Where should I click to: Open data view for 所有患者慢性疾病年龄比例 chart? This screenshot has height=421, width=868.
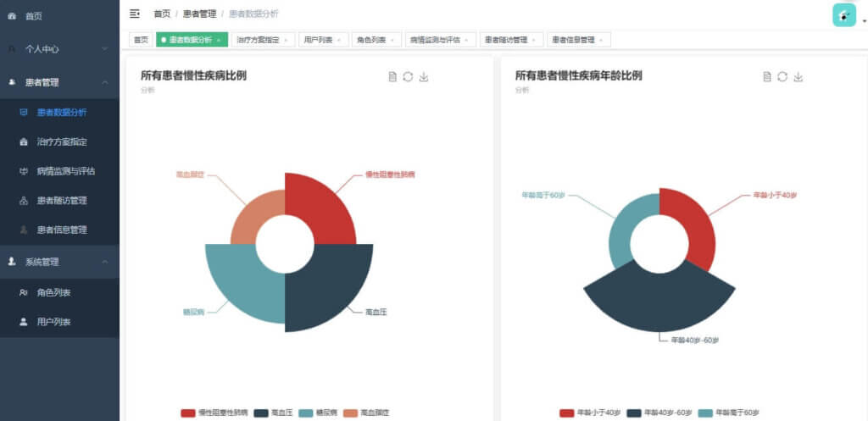point(766,77)
